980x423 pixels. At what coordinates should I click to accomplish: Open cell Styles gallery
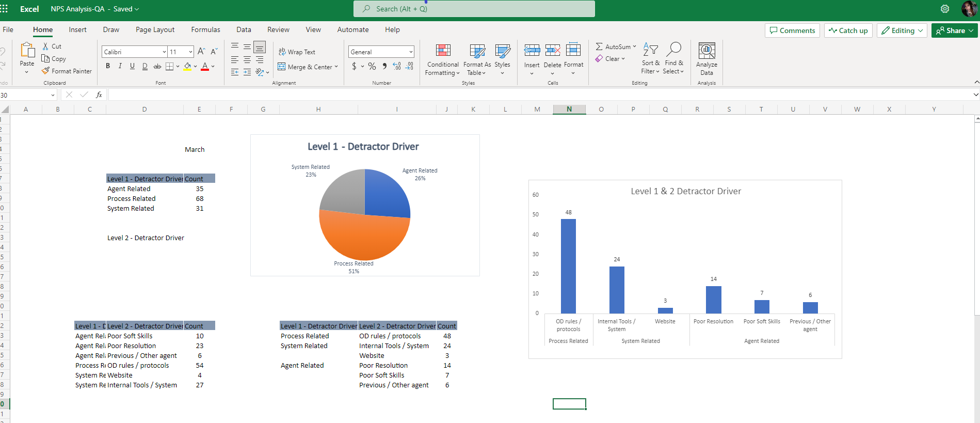coord(502,59)
